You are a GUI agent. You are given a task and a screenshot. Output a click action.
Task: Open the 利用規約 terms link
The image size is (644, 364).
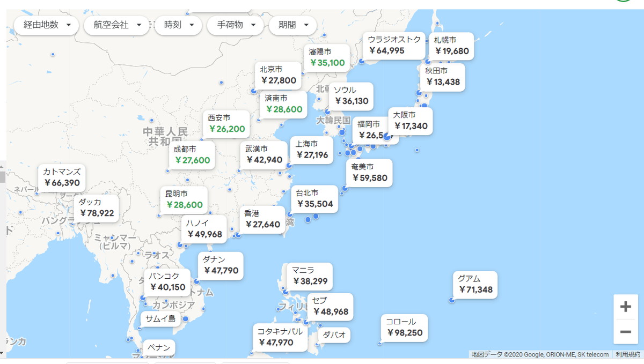pyautogui.click(x=627, y=354)
